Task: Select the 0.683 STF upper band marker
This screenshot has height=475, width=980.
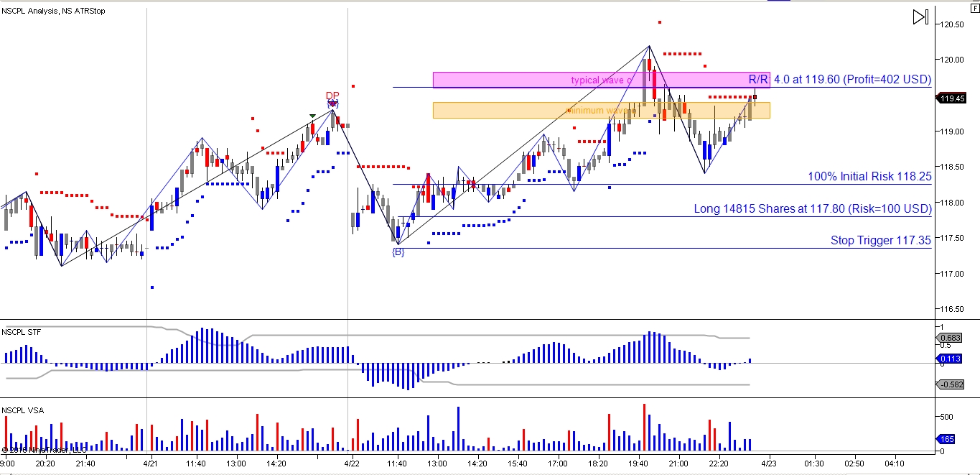Action: pyautogui.click(x=951, y=338)
